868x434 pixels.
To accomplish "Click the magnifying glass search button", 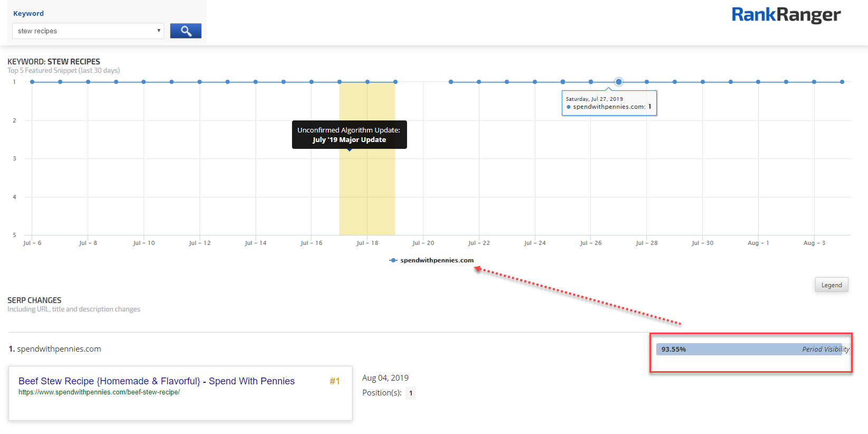I will point(185,31).
